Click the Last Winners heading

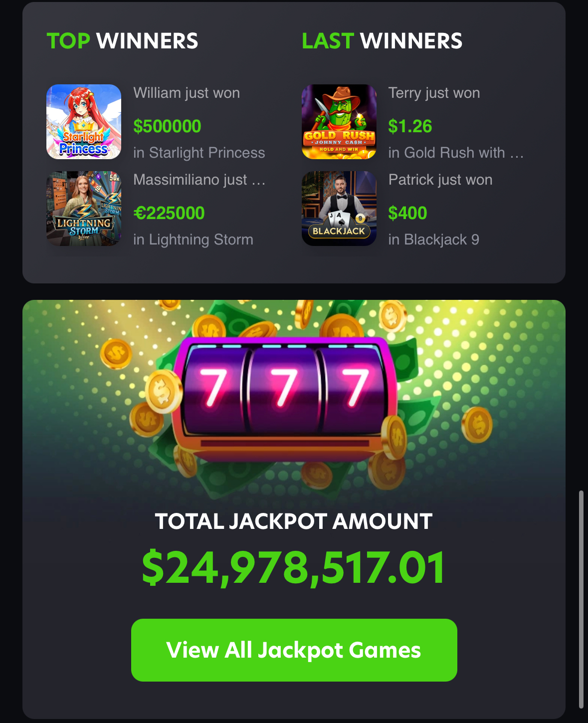[x=382, y=41]
